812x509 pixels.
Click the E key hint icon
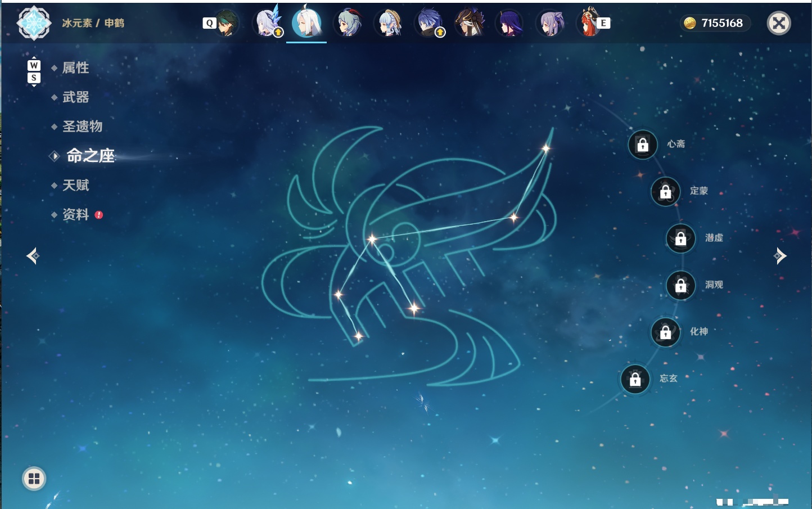tap(603, 23)
